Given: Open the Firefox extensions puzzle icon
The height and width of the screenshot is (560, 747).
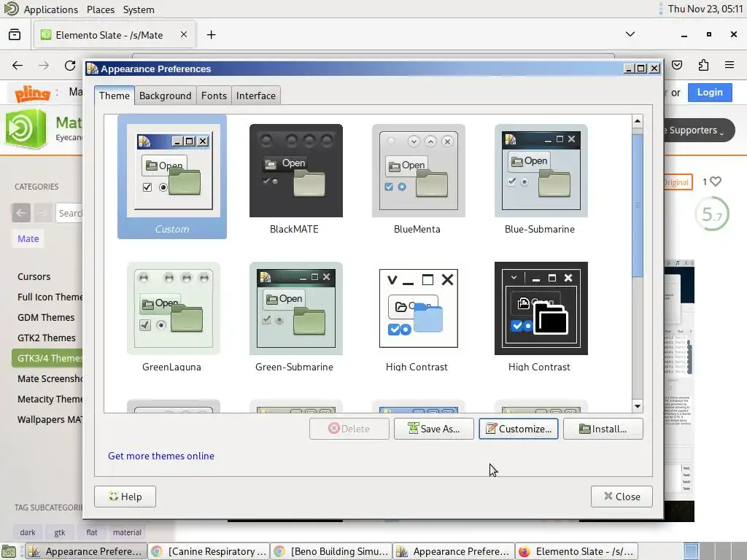Looking at the screenshot, I should pos(703,65).
